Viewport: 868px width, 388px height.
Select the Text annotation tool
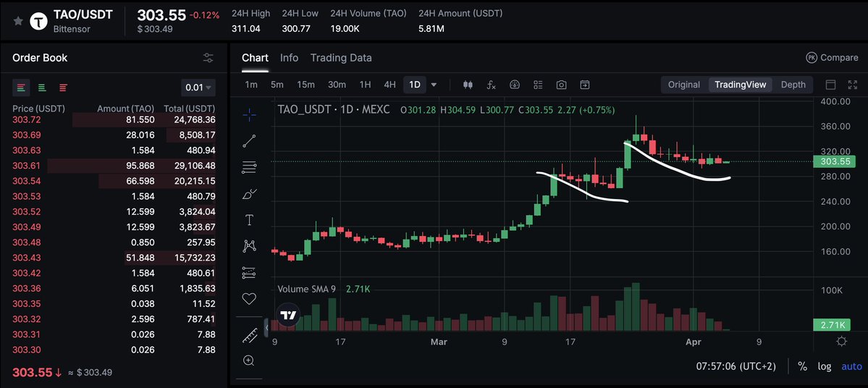(x=249, y=220)
